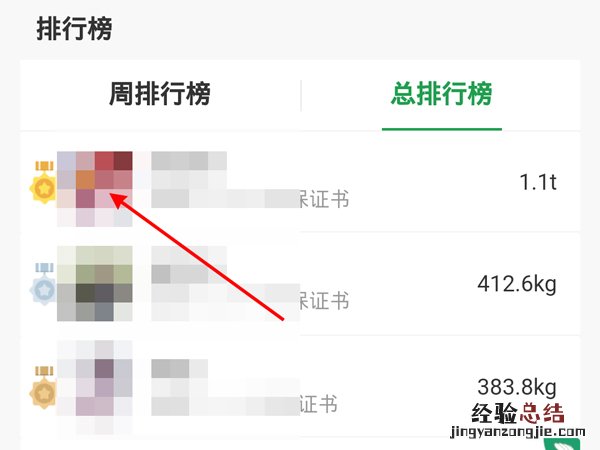Click the silver second-place medal icon
This screenshot has height=450, width=600.
[x=43, y=284]
